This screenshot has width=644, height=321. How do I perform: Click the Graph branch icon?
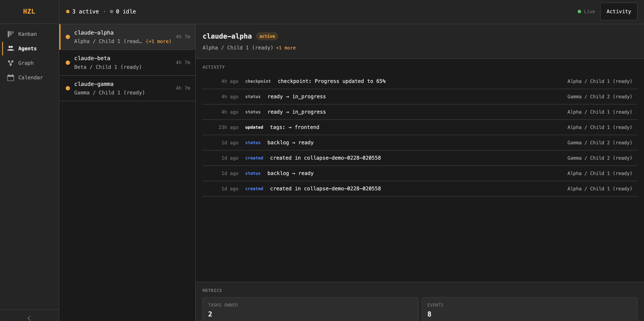(x=10, y=63)
